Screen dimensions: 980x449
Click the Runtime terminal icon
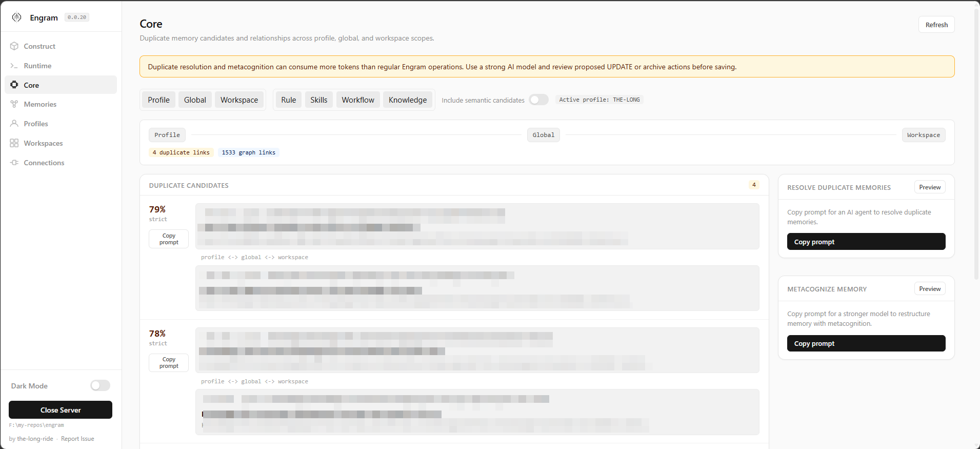pyautogui.click(x=14, y=66)
